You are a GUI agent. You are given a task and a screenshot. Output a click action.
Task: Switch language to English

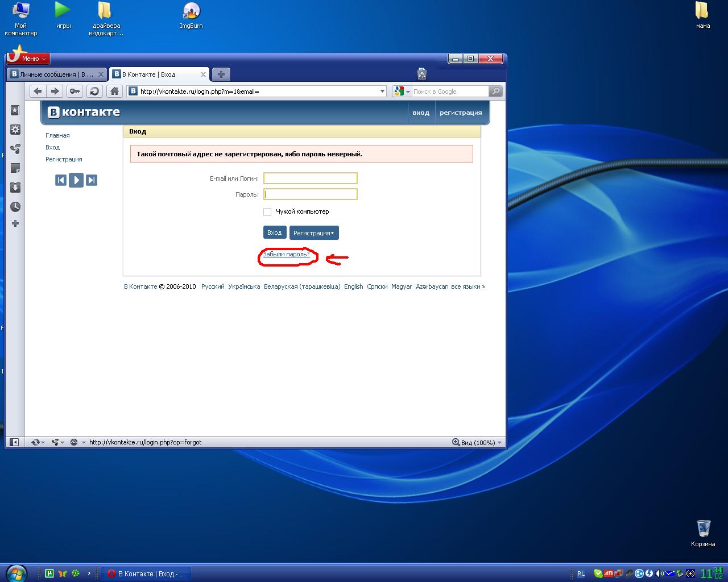coord(353,286)
